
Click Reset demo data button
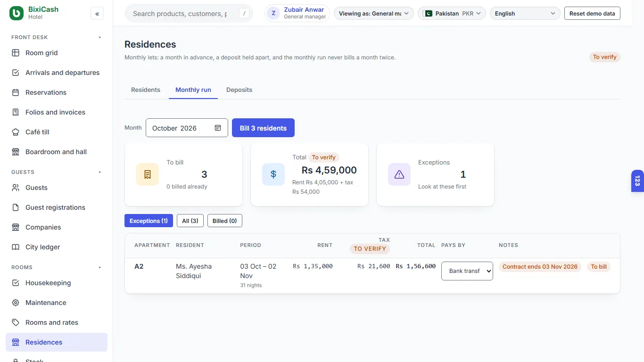tap(592, 13)
